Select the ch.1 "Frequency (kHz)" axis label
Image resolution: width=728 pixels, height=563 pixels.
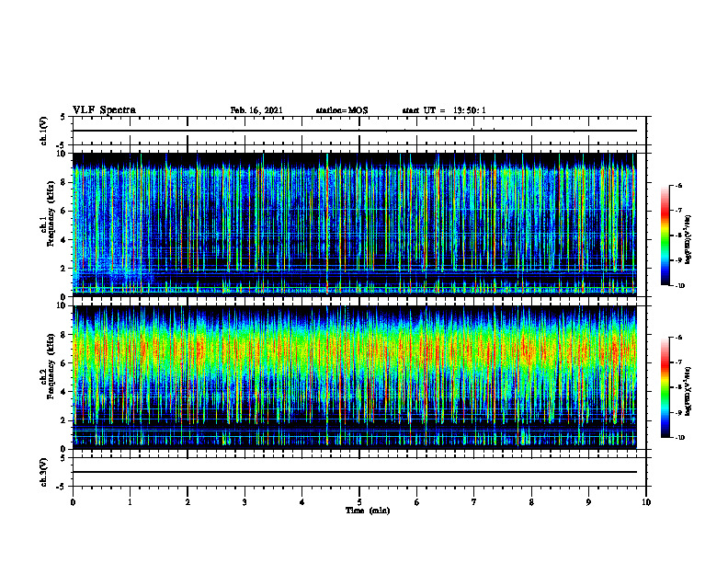(50, 213)
